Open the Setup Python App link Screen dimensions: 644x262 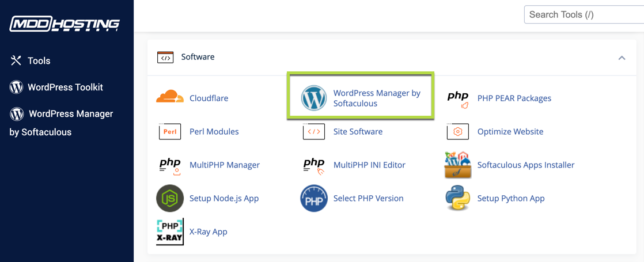pos(511,198)
